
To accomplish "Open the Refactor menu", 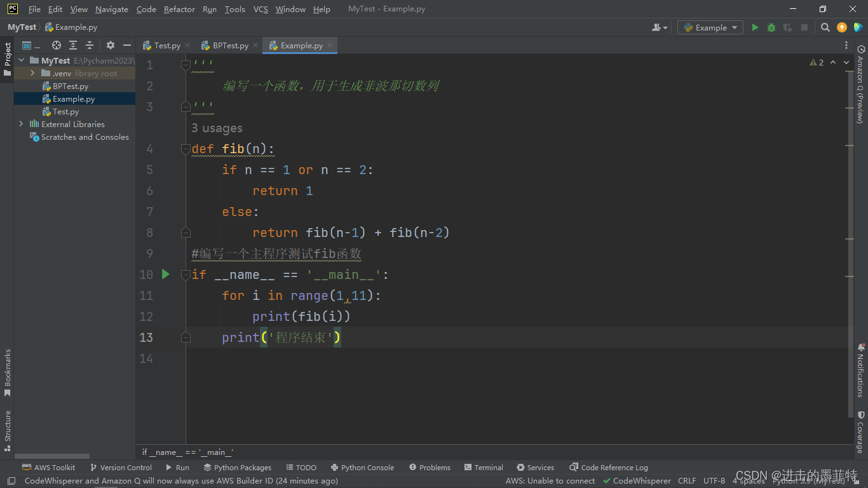I will (x=179, y=9).
